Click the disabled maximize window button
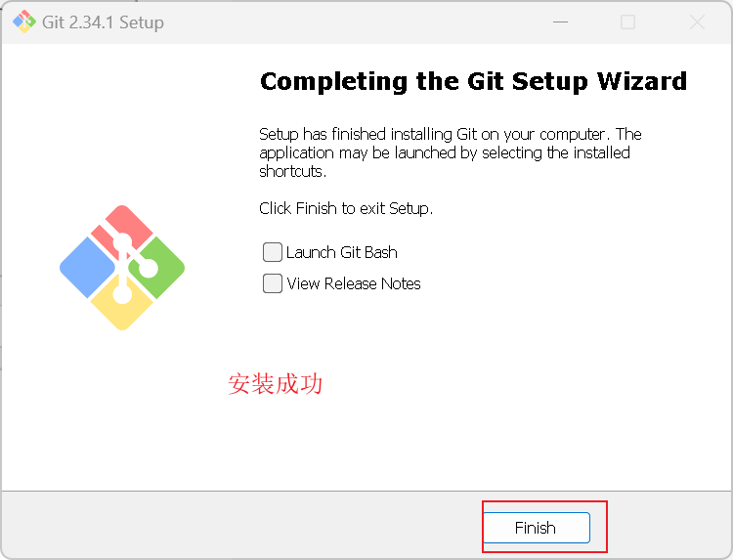Screen dimensions: 733x560 click(x=627, y=22)
